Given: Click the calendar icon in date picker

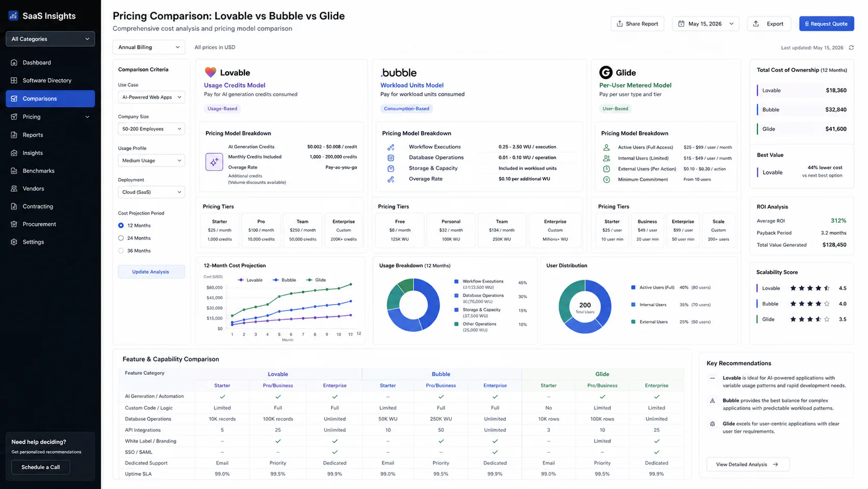Looking at the screenshot, I should (681, 23).
